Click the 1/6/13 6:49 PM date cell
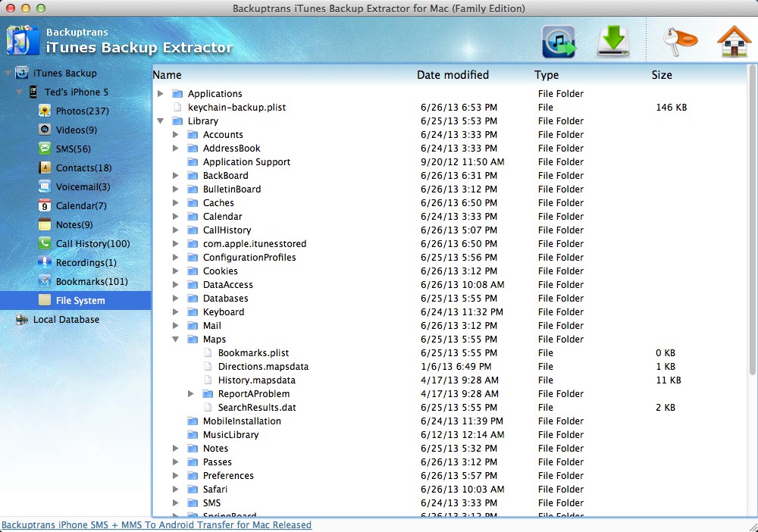 coord(456,367)
